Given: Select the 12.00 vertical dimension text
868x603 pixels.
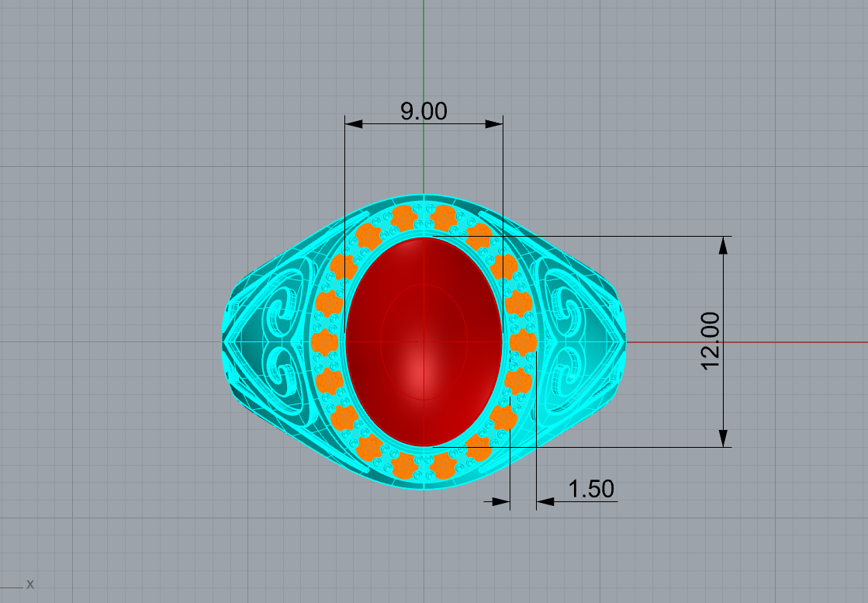Looking at the screenshot, I should tap(711, 341).
